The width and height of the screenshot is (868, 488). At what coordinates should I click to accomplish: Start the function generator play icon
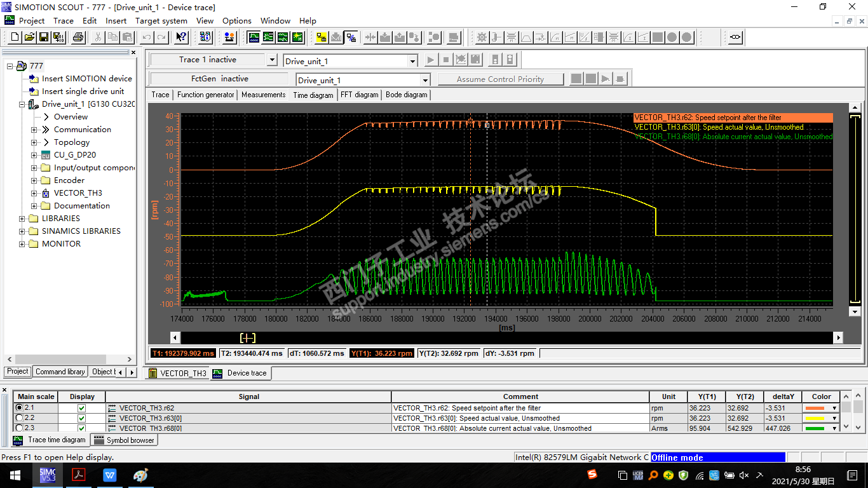point(606,79)
